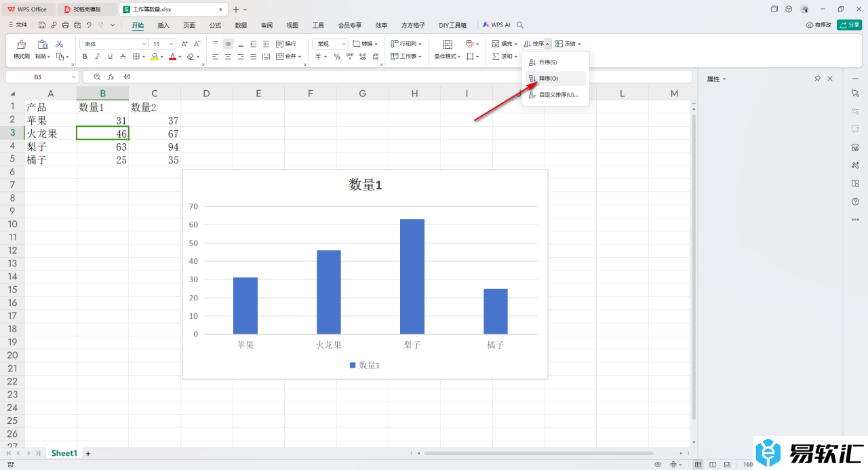
Task: Click the Print Preview icon
Action: coord(77,25)
